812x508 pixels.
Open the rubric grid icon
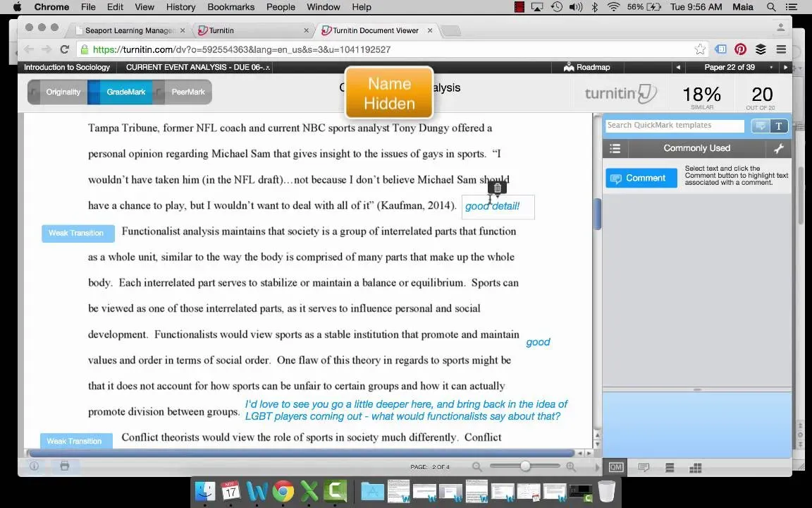(x=696, y=468)
